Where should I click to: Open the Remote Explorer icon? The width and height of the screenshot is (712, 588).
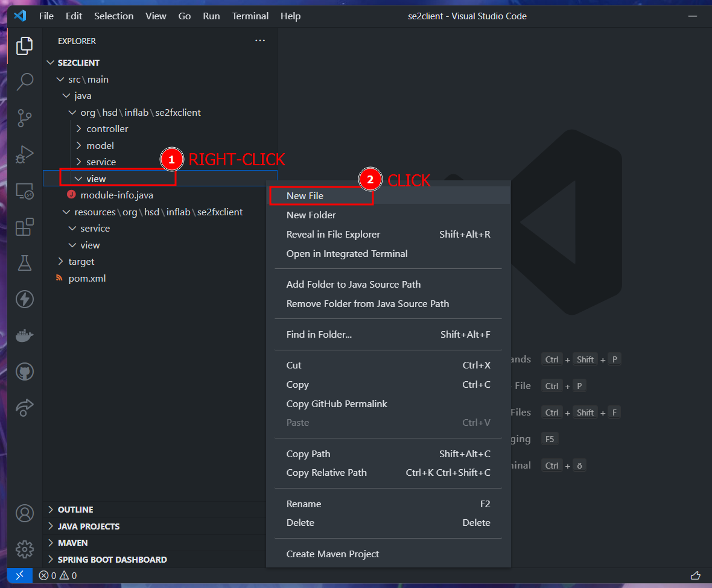pos(25,191)
